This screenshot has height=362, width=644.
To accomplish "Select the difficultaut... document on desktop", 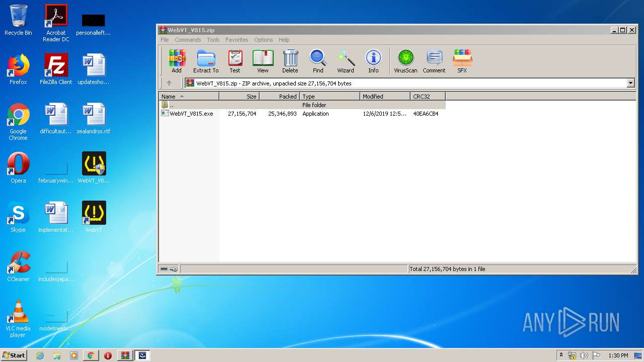I will [56, 119].
